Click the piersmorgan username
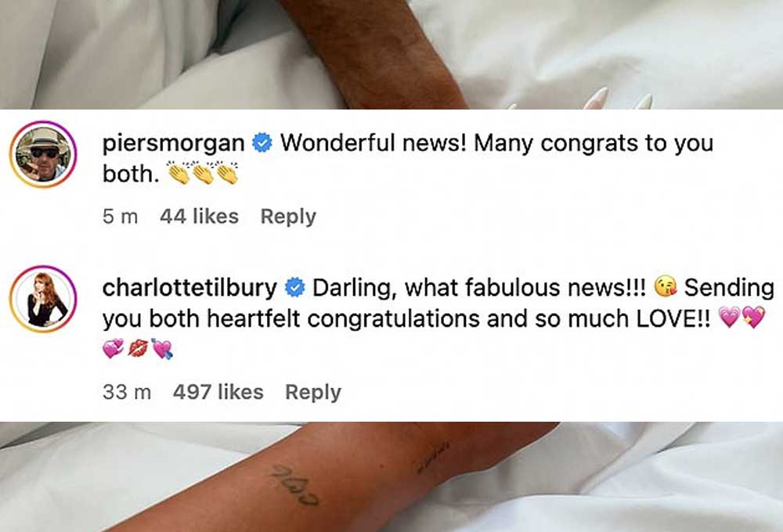The width and height of the screenshot is (783, 532). point(173,143)
